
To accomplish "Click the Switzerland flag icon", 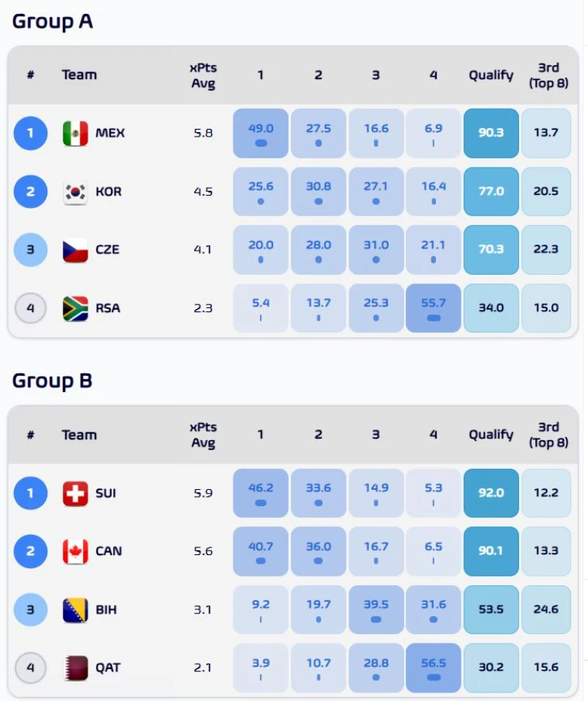I will (75, 493).
